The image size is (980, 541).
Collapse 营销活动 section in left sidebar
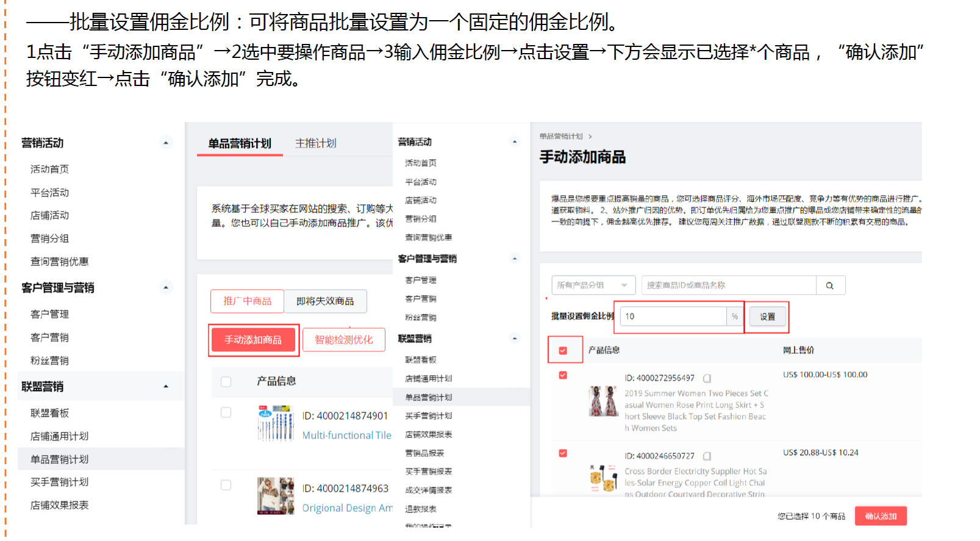(165, 143)
